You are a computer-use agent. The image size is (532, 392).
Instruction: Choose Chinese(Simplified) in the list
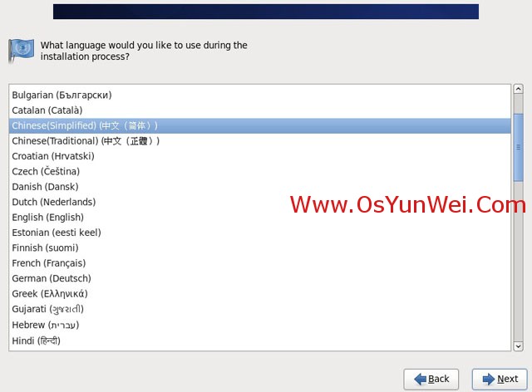pos(85,125)
